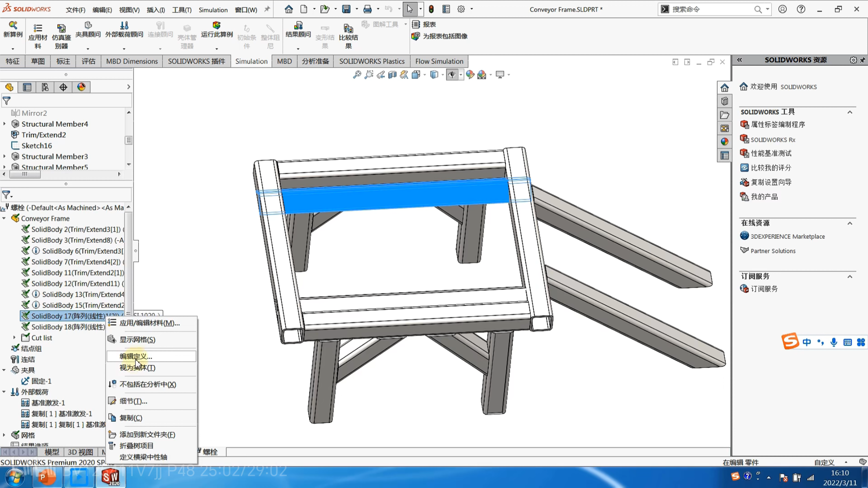This screenshot has height=488, width=868.
Task: Click the feature tree filter field
Action: [67, 100]
